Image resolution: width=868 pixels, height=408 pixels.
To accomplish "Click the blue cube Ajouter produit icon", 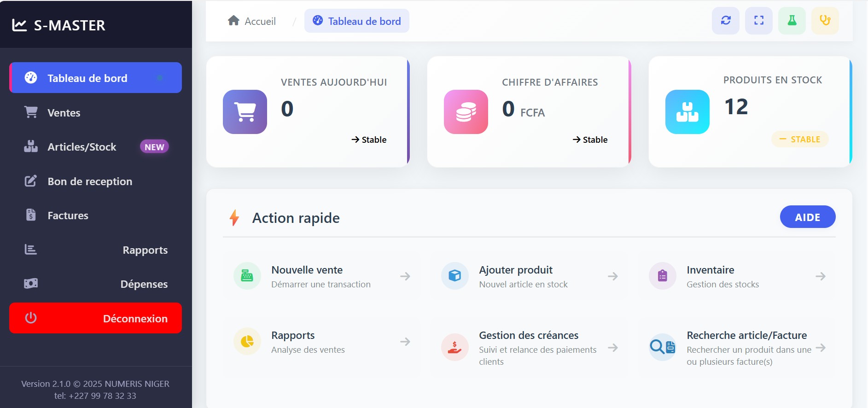I will [x=455, y=276].
